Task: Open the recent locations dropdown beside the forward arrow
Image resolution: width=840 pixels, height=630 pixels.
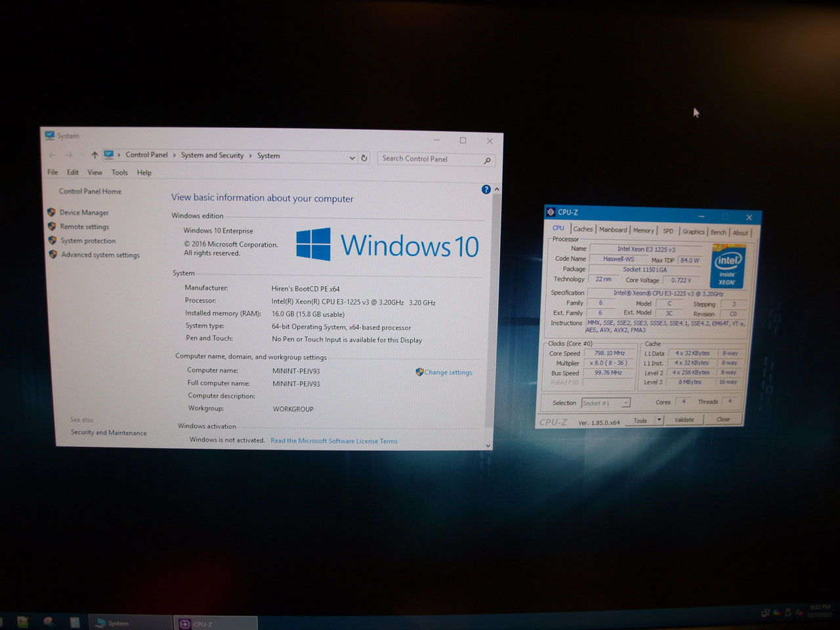Action: [83, 156]
